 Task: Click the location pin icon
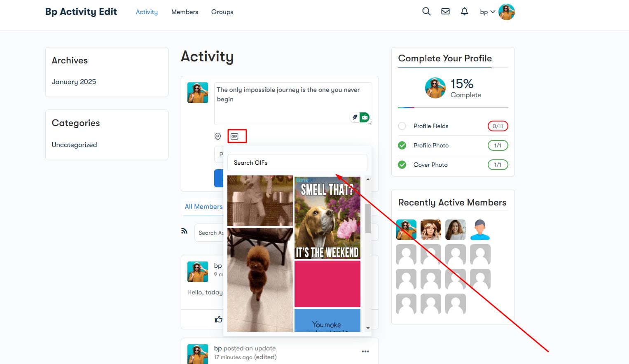[218, 136]
